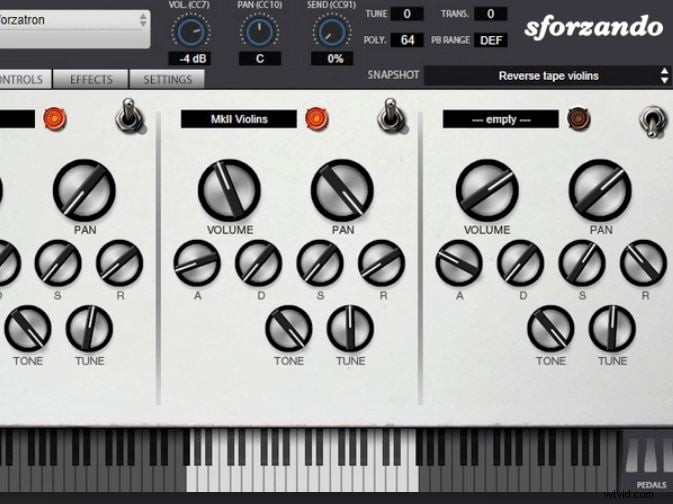Adjust the SEND (CC91) knob

point(331,31)
